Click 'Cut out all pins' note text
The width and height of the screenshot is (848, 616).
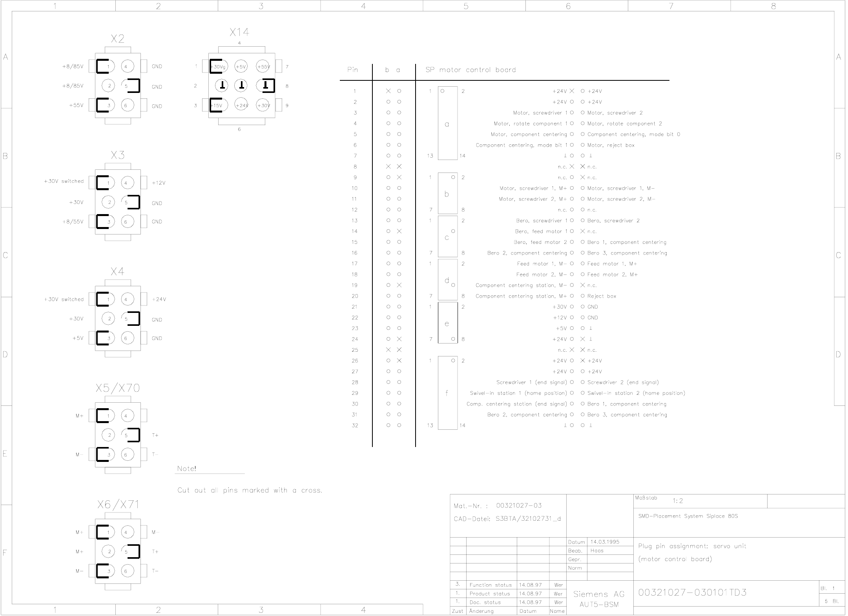coord(250,490)
